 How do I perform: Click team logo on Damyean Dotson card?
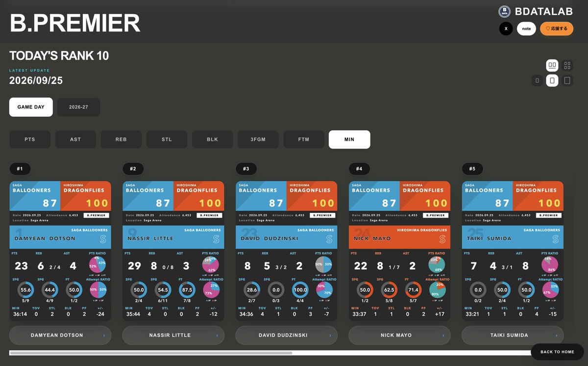tap(103, 239)
